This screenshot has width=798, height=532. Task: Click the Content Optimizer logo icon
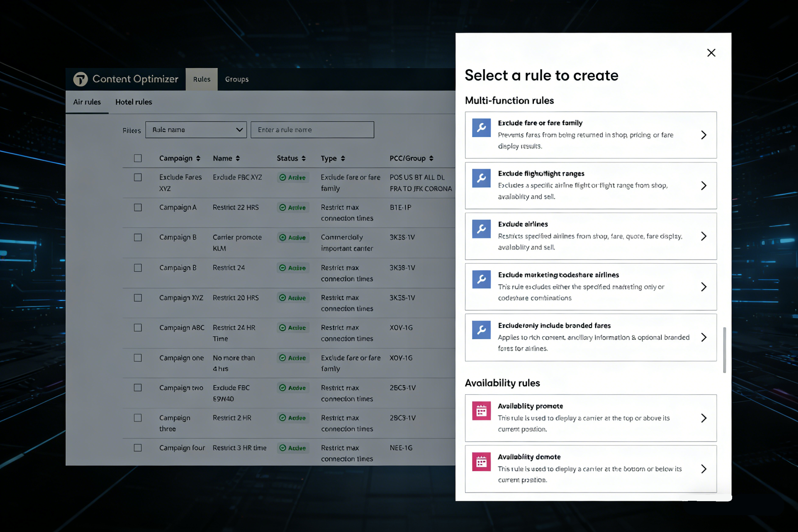tap(80, 79)
